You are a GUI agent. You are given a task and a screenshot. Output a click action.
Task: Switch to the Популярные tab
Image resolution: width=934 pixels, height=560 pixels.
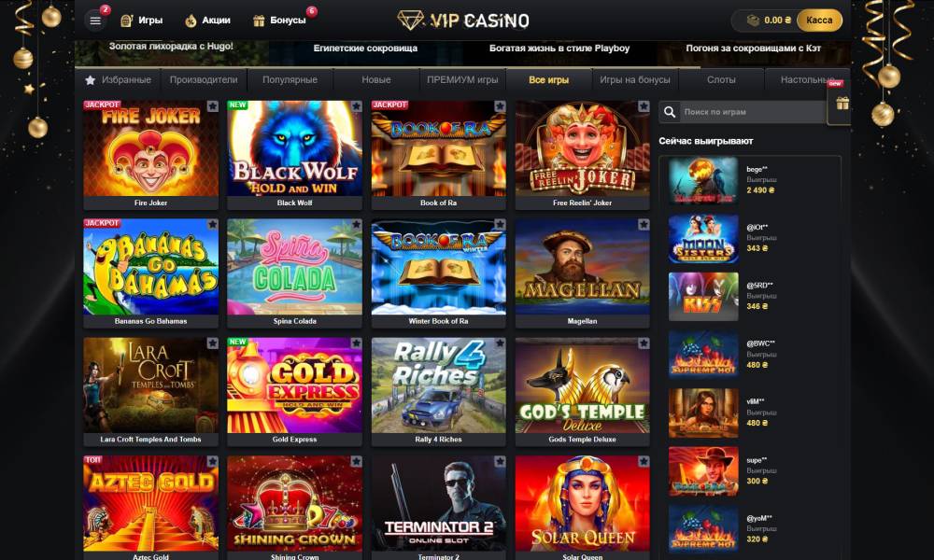(290, 79)
